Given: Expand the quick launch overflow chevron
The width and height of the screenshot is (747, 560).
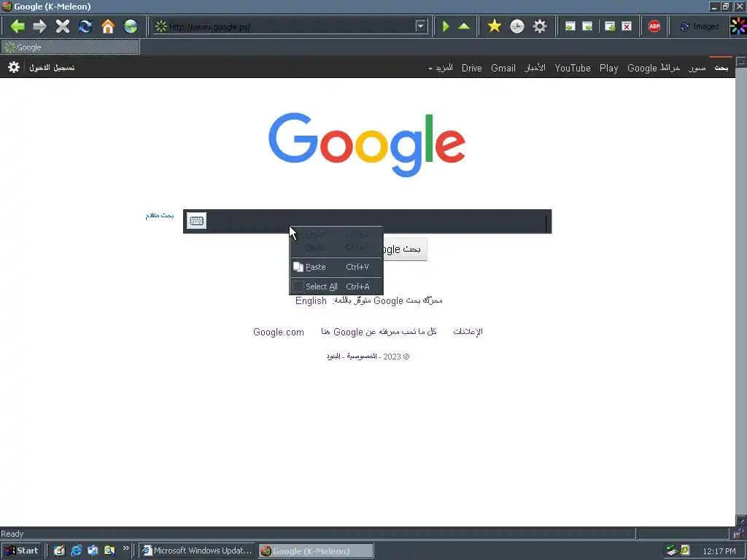Looking at the screenshot, I should tap(125, 548).
